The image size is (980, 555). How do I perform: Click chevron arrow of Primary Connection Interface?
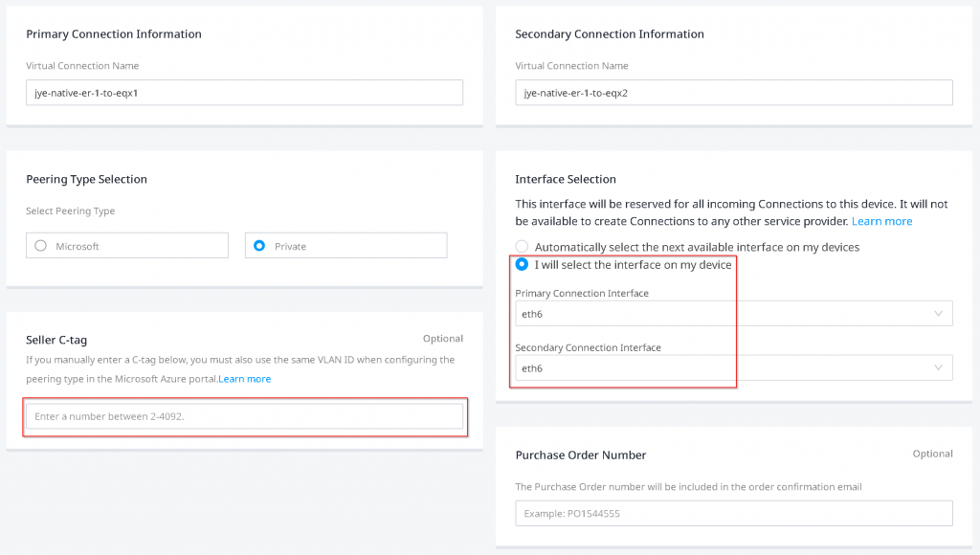pyautogui.click(x=937, y=314)
